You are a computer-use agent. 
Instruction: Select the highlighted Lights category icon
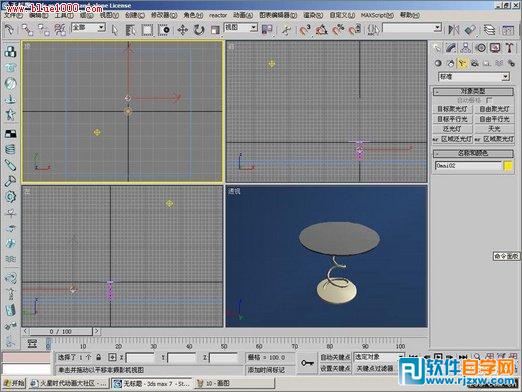[x=462, y=63]
